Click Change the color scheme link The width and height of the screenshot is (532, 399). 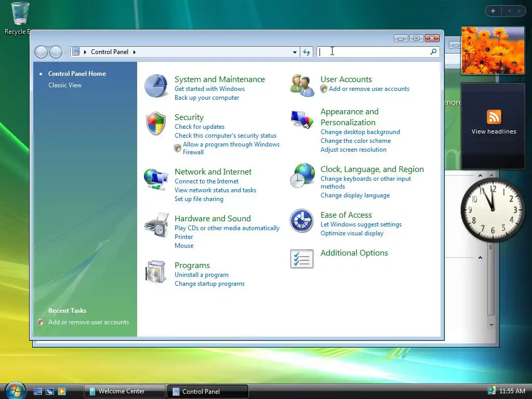click(355, 141)
